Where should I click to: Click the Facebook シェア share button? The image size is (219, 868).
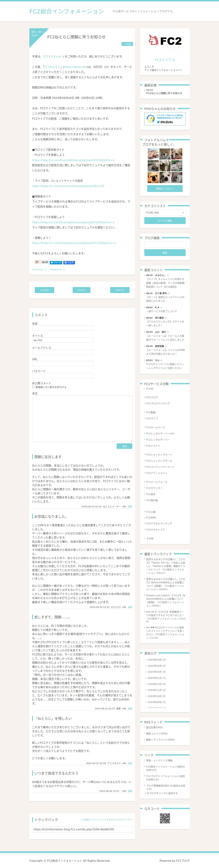coord(69,263)
